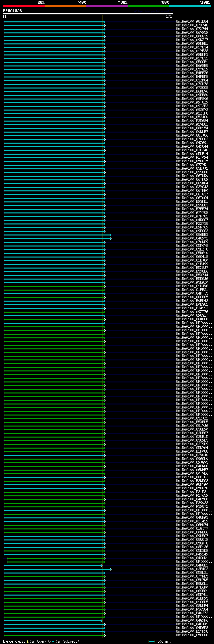Open hit UniRef100_C6TG37
214x644 pixels.
192,194
